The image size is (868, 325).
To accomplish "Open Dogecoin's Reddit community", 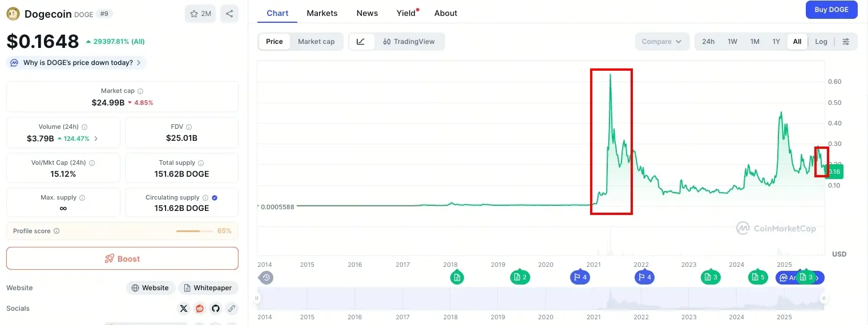I will click(200, 308).
